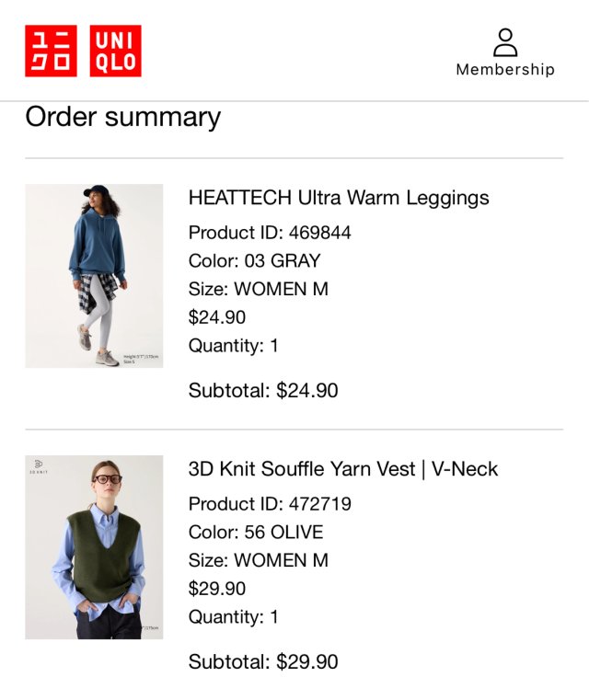Open the HEATTECH leggings product photo
The image size is (589, 700).
tap(94, 276)
